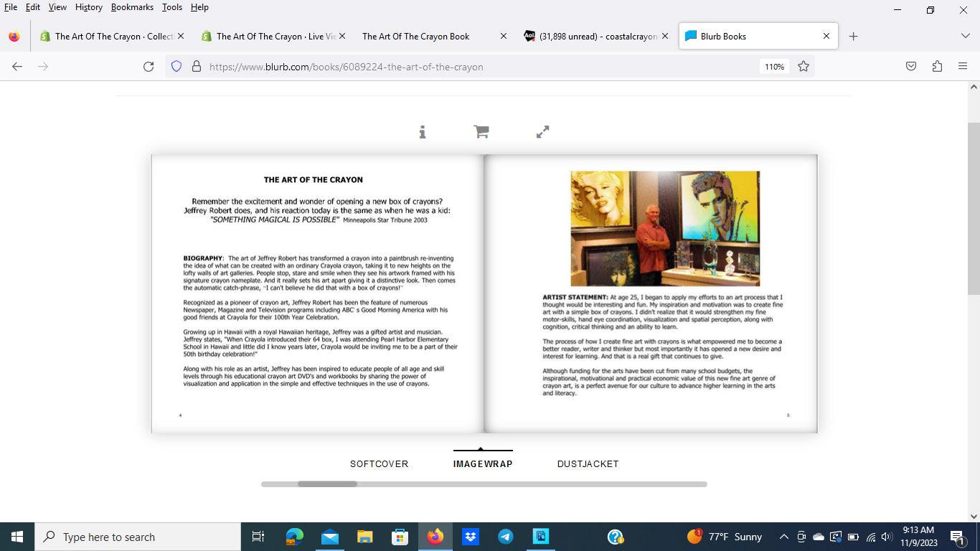Image resolution: width=980 pixels, height=551 pixels.
Task: Open the Save to Pocket icon
Action: tap(911, 67)
